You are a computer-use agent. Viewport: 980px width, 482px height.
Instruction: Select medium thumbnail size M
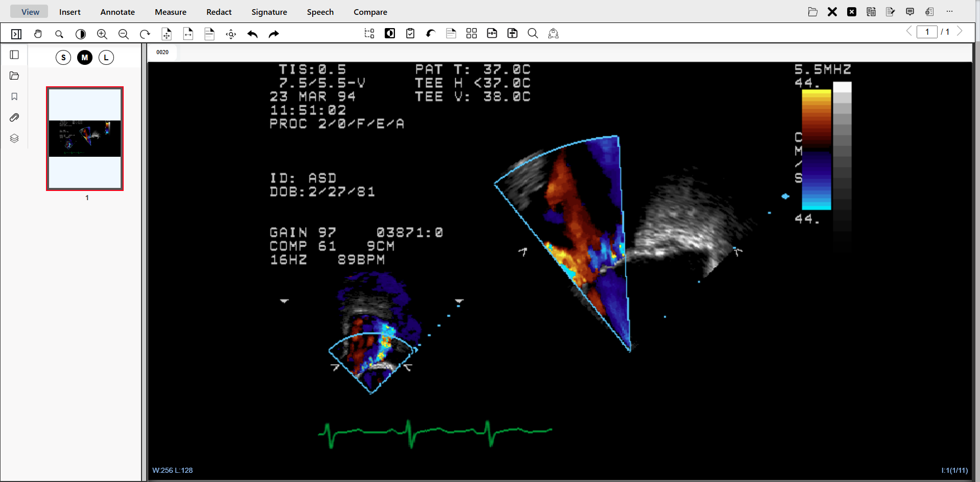[x=85, y=57]
